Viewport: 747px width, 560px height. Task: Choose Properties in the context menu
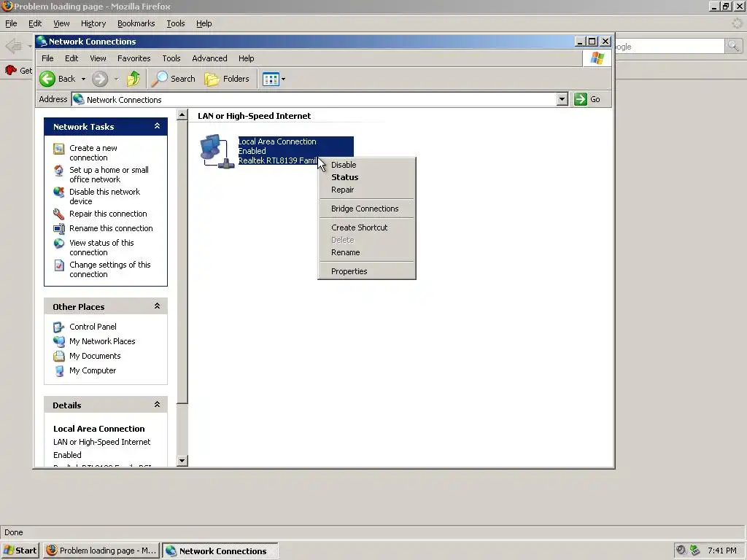[366, 271]
